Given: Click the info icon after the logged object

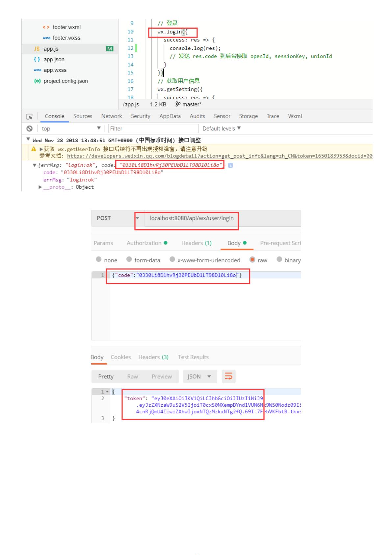Looking at the screenshot, I should coord(230,165).
